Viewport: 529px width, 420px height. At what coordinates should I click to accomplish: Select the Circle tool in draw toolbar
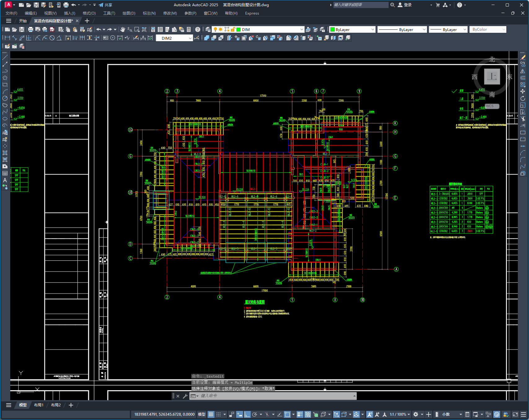coord(5,98)
